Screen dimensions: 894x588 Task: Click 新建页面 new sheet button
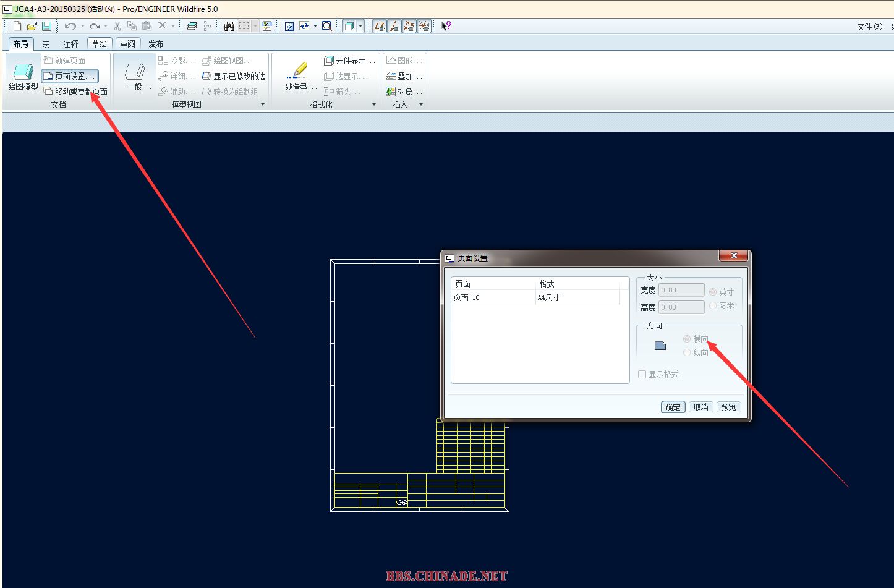coord(64,61)
